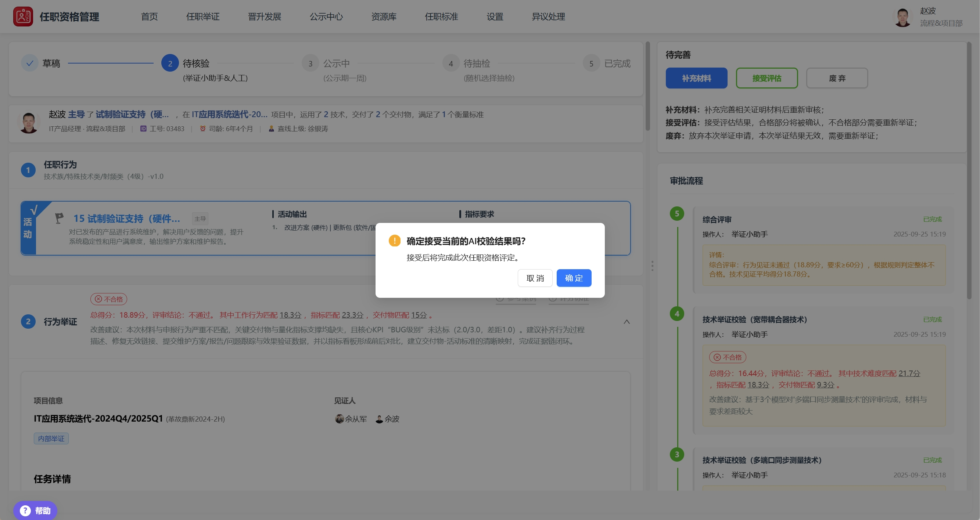
Task: Confirm by clicking 确定 in the dialog
Action: coord(574,278)
